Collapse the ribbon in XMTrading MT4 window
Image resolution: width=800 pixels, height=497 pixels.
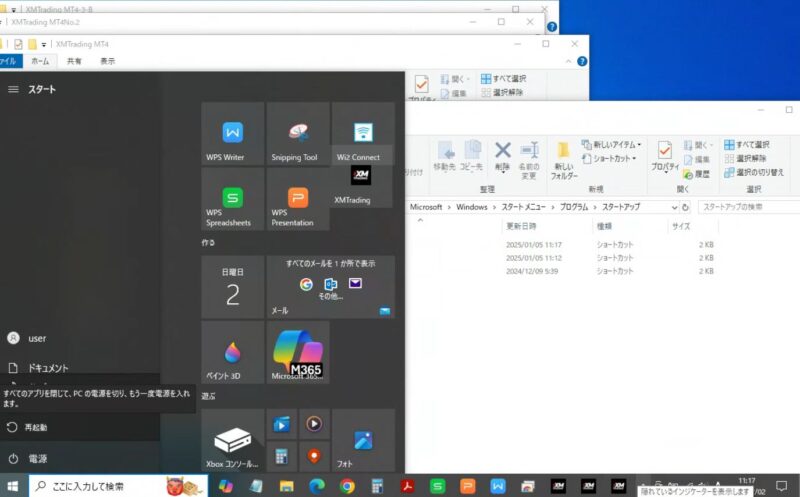(568, 61)
